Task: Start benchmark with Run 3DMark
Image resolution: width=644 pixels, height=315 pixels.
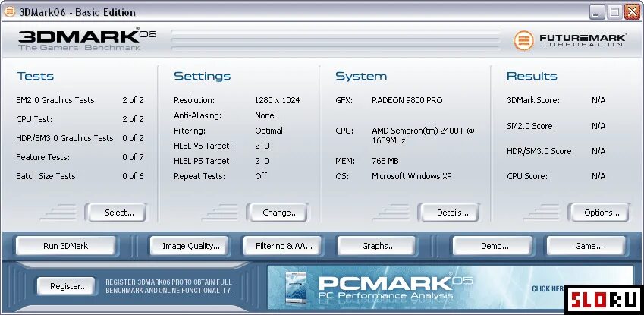Action: (66, 246)
